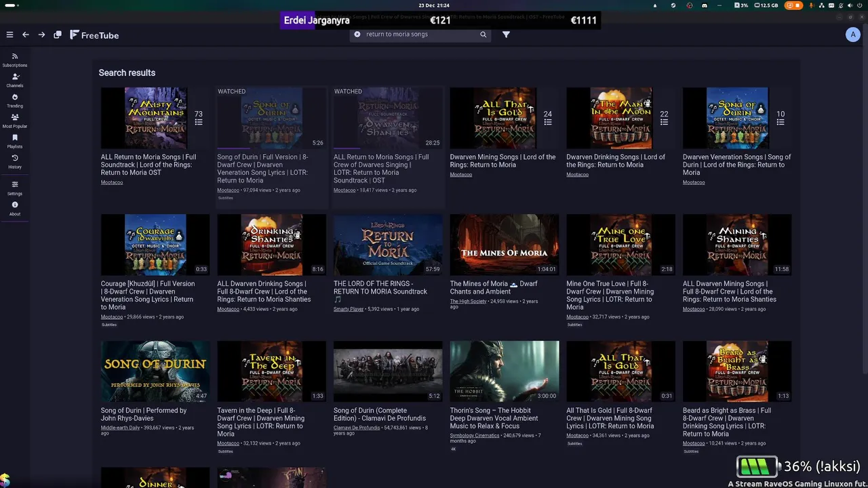Open Courage Dwarvish 0:33 thumbnail
868x488 pixels.
click(x=155, y=245)
